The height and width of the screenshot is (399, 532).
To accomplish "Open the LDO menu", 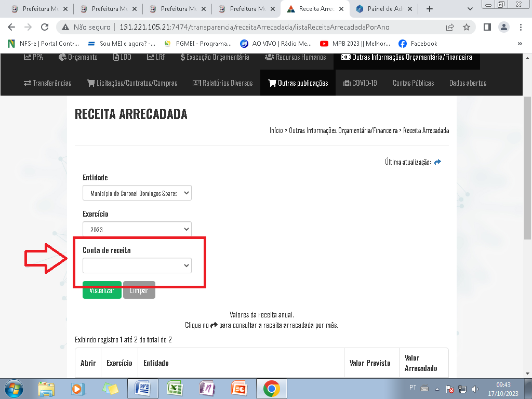I will tap(122, 57).
